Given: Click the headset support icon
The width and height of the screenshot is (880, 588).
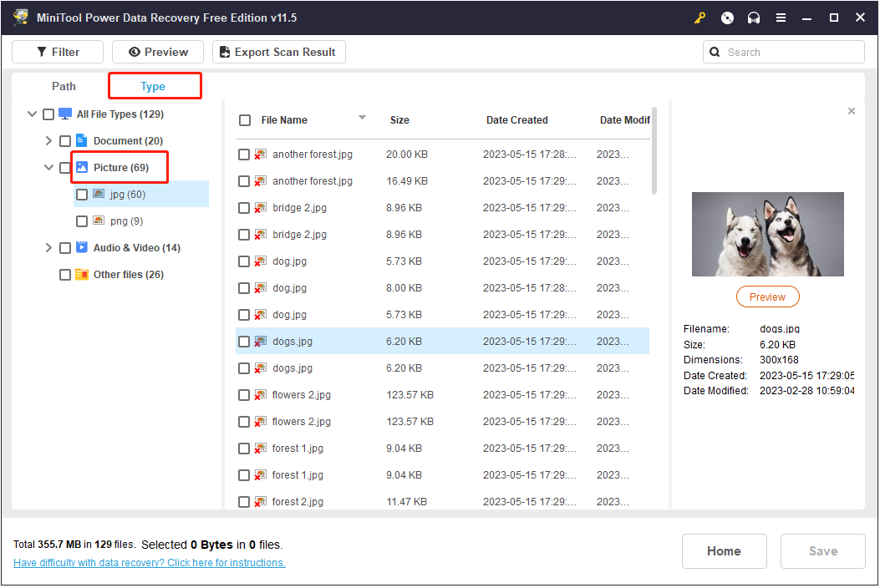Looking at the screenshot, I should 754,17.
